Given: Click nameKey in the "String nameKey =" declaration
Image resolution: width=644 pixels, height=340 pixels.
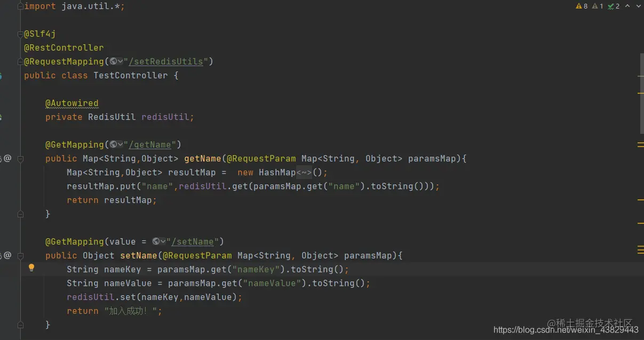Looking at the screenshot, I should click(x=123, y=270).
